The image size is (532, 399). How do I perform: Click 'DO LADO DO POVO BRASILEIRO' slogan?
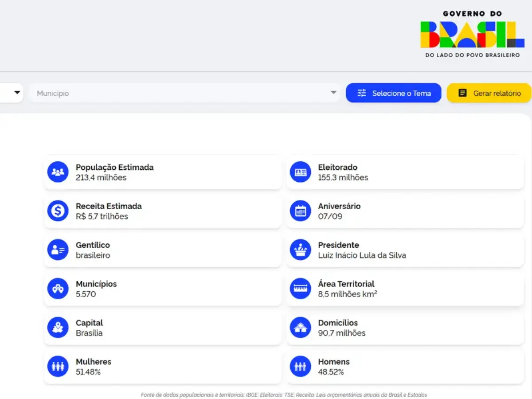click(x=472, y=55)
